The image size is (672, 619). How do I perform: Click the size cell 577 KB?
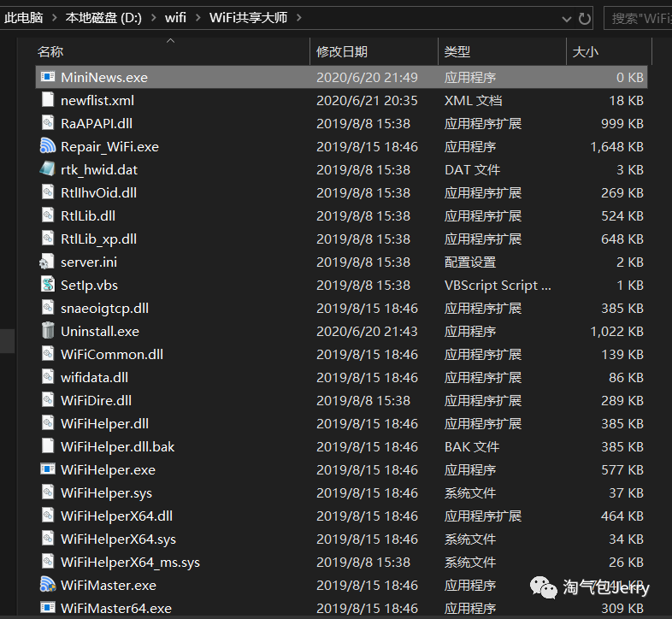[622, 470]
